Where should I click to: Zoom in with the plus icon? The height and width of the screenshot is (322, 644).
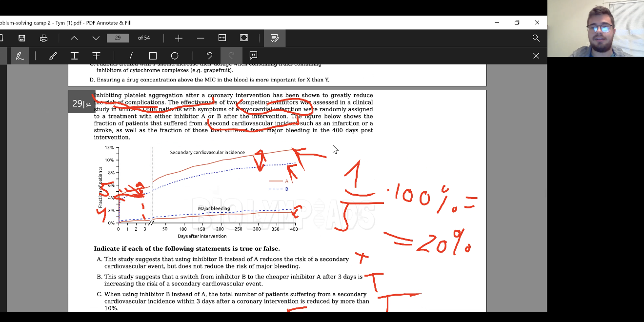click(179, 38)
